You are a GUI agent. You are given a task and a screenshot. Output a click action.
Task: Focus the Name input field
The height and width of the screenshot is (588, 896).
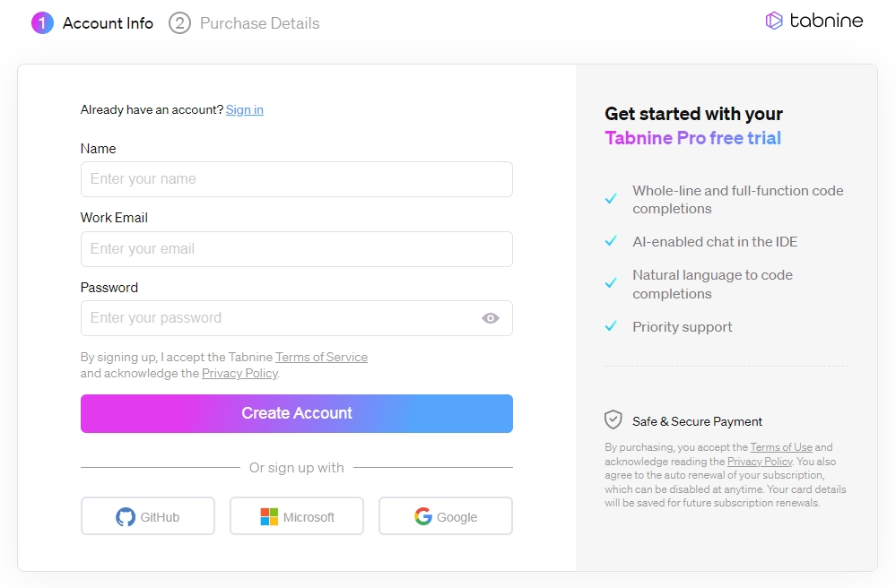coord(297,179)
